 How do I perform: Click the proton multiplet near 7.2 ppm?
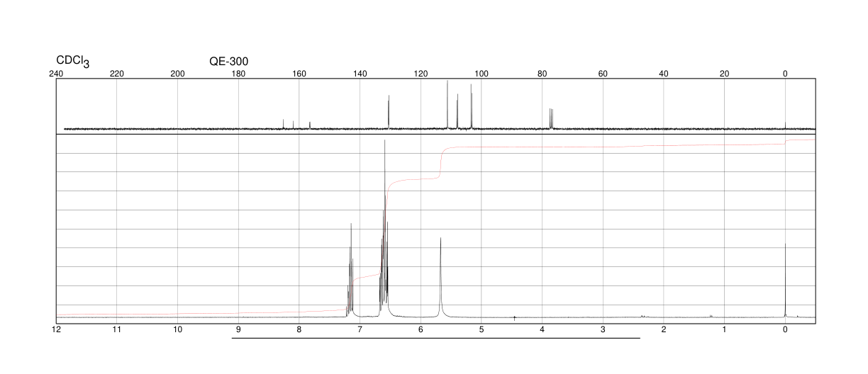tap(350, 270)
